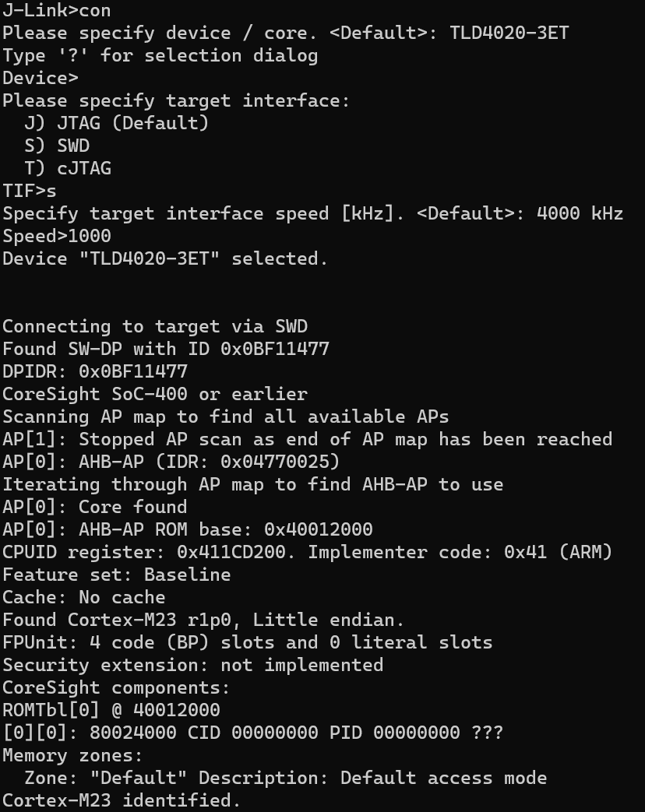
Task: Click the "T) cJTAG" interface option
Action: (x=68, y=168)
